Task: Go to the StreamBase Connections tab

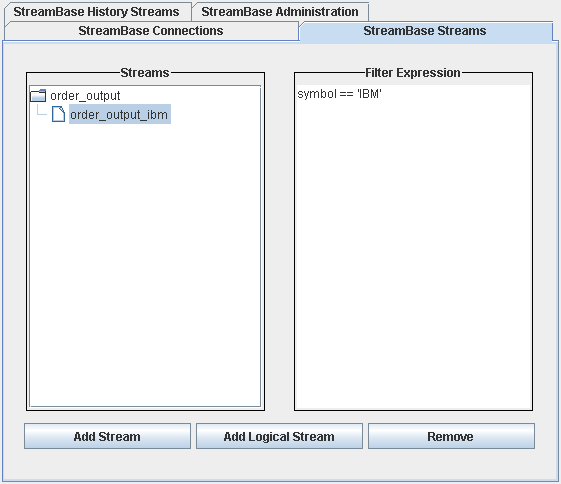Action: (x=151, y=31)
